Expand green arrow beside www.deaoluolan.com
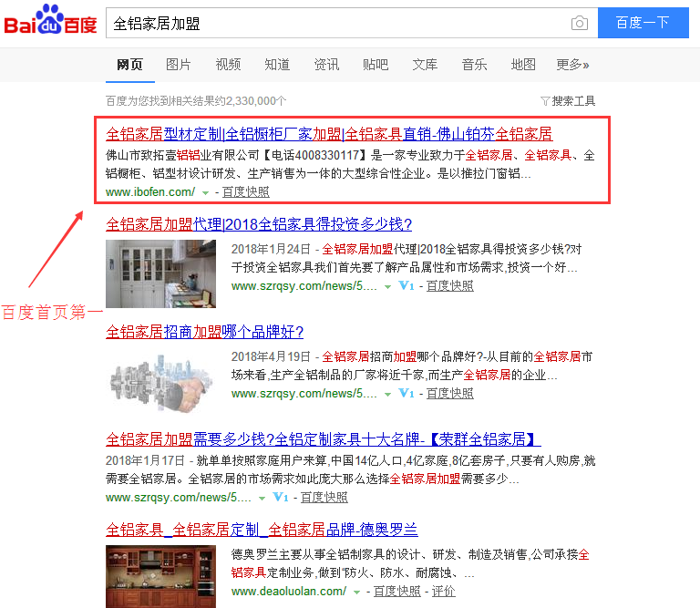 click(x=356, y=592)
